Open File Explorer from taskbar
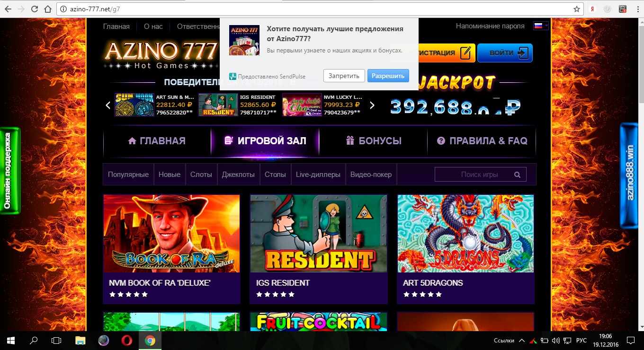Screen dimensions: 644x350 pos(81,341)
